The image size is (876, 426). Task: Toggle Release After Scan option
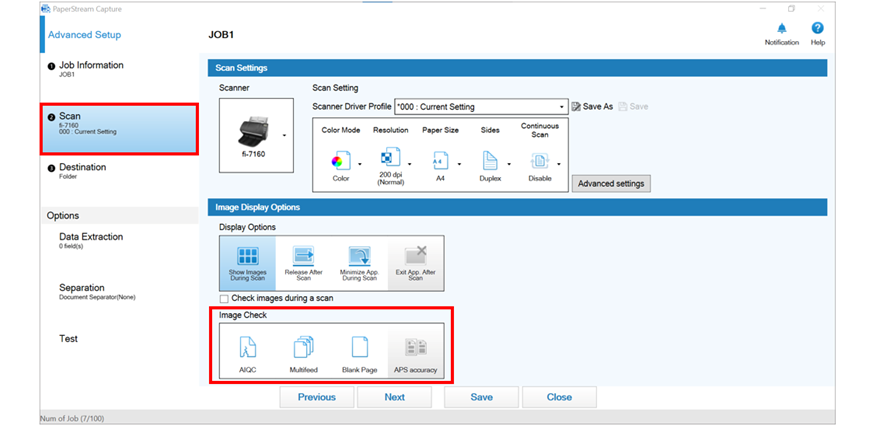coord(303,263)
